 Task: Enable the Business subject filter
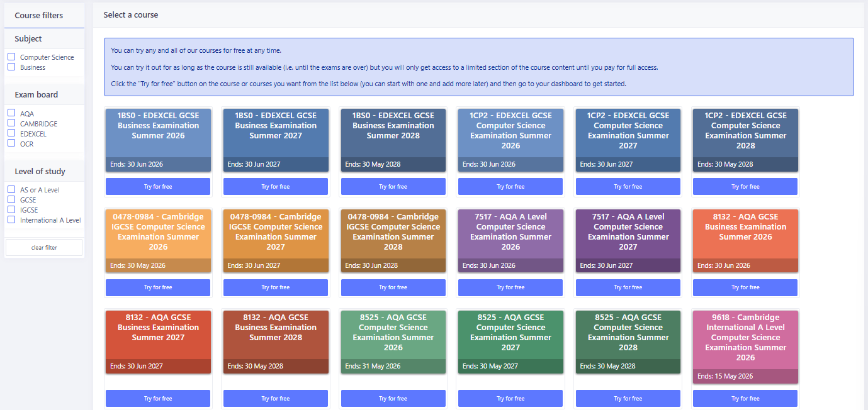coord(11,67)
